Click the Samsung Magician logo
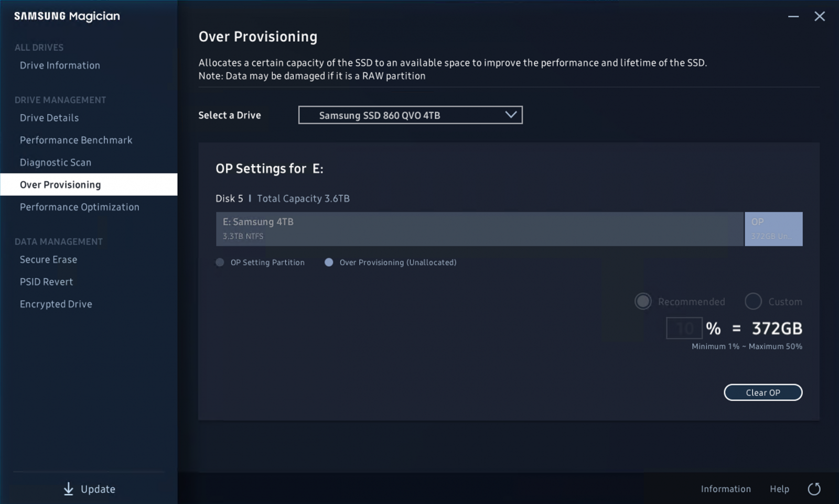 pyautogui.click(x=67, y=16)
